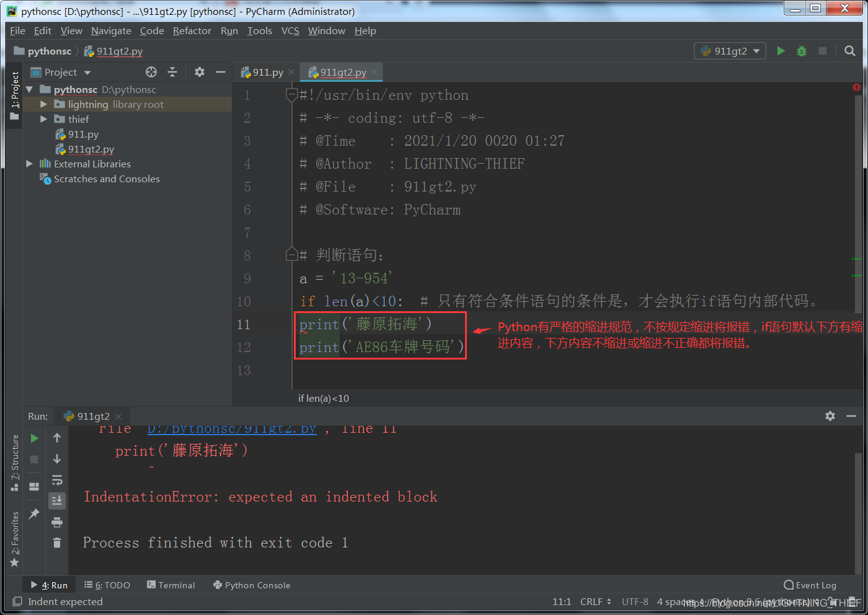Hide the Run panel with minus icon
This screenshot has width=868, height=615.
851,416
